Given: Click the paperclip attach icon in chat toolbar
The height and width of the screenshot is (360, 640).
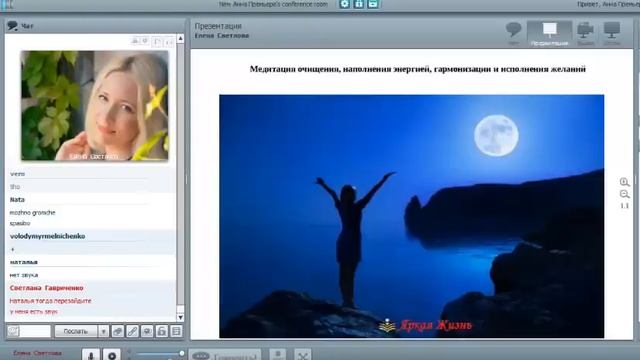Looking at the screenshot, I should point(118,331).
